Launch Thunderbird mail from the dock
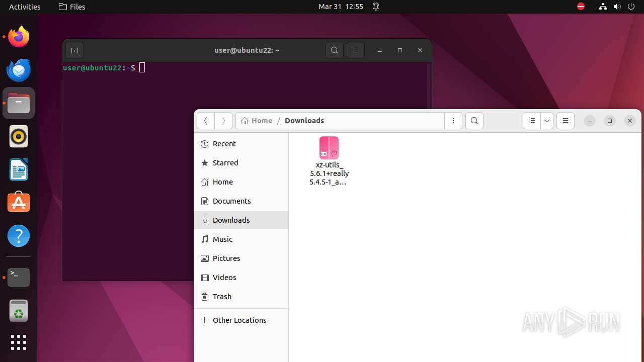Screen dimensions: 644x362 tap(19, 70)
